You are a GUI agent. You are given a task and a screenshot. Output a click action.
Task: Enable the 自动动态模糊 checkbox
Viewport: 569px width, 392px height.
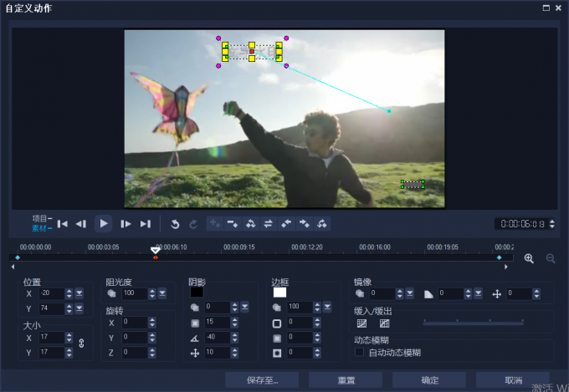click(x=359, y=352)
